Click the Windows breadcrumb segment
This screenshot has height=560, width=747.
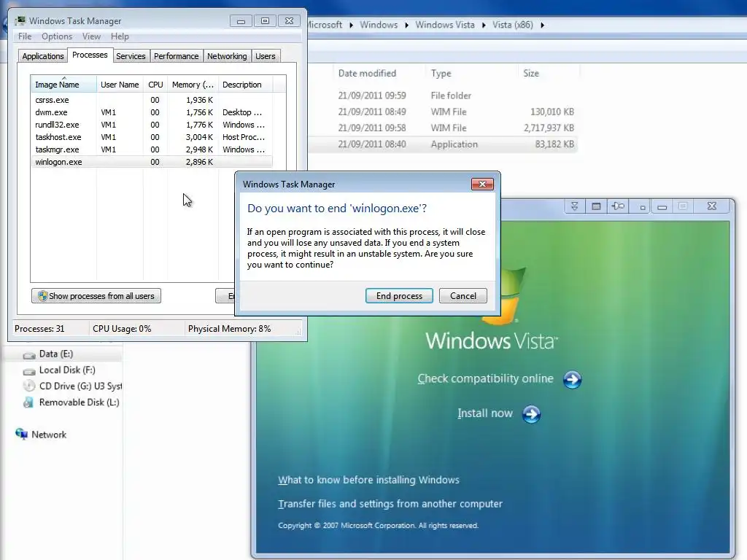coord(379,25)
